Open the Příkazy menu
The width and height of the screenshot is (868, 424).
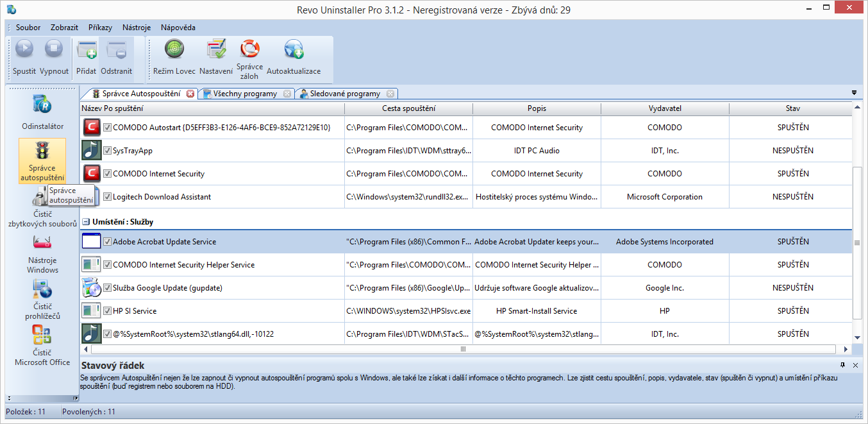[100, 28]
